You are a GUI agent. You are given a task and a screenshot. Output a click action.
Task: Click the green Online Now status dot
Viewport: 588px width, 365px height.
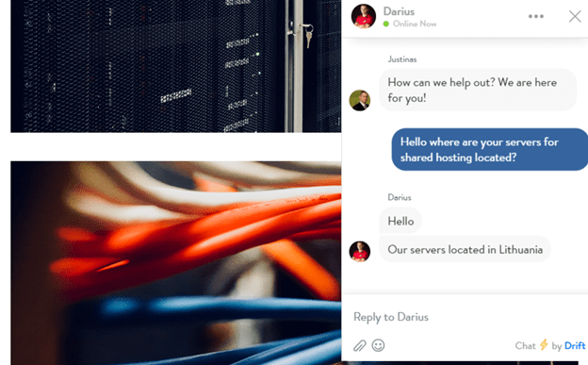(386, 24)
